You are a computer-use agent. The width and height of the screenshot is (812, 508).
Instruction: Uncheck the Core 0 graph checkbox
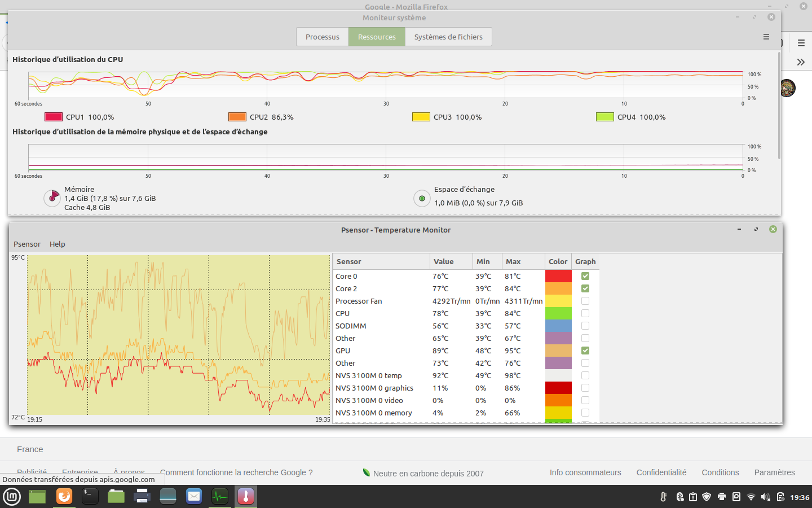click(585, 276)
